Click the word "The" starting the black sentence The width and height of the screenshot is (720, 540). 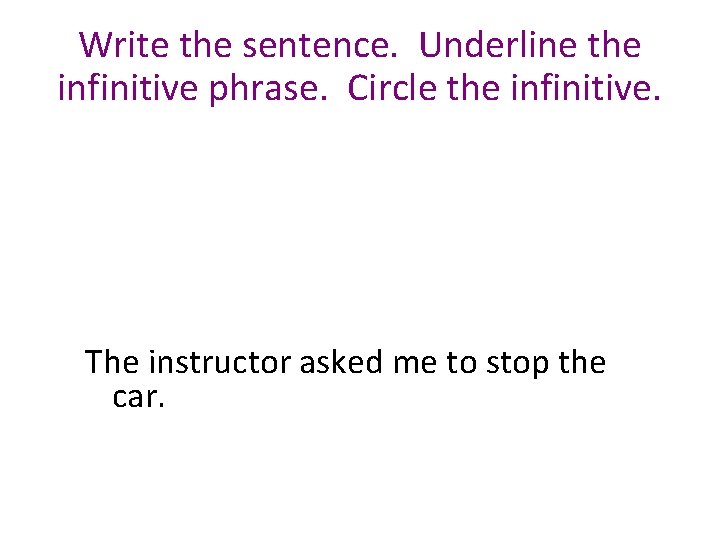[112, 362]
